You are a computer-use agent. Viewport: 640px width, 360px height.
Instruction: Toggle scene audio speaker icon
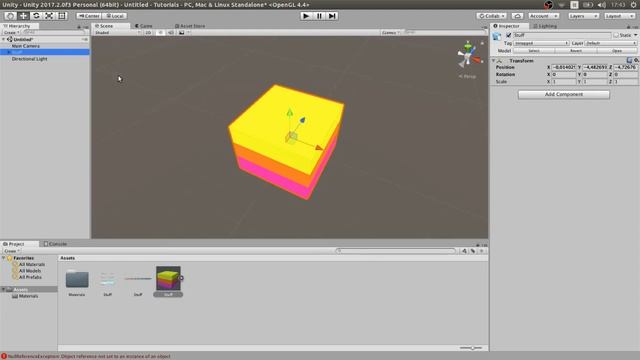pyautogui.click(x=171, y=33)
